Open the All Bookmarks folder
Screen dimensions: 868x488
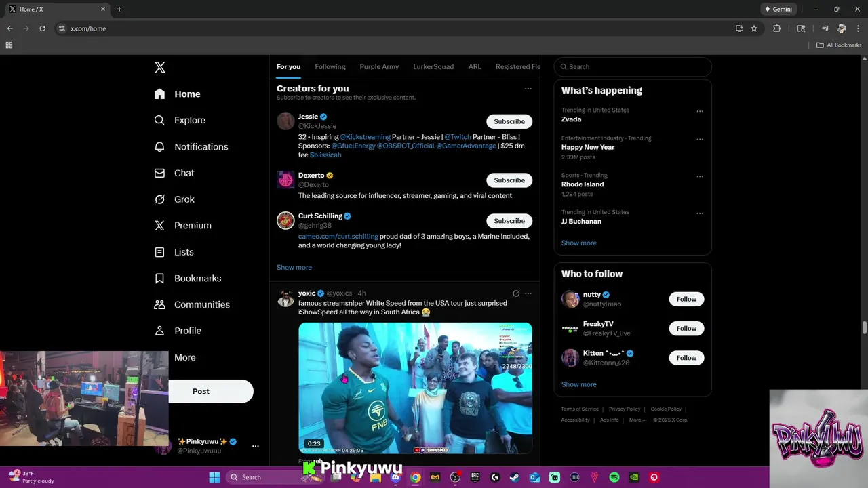click(x=838, y=45)
